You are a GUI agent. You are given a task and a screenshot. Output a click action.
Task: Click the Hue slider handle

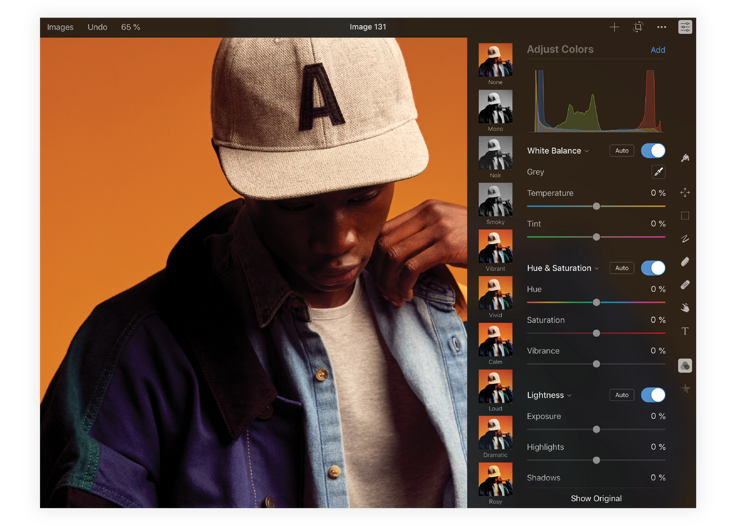596,302
